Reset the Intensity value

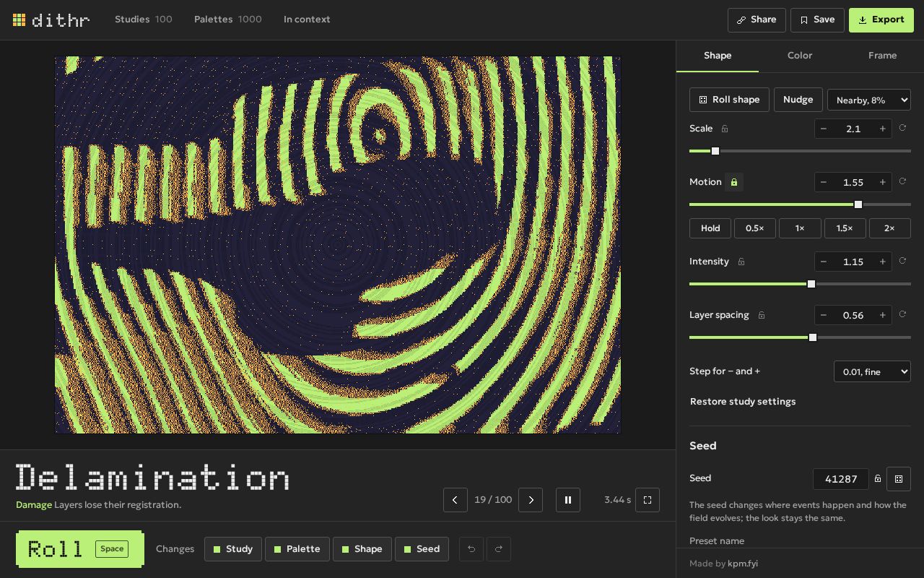click(902, 261)
